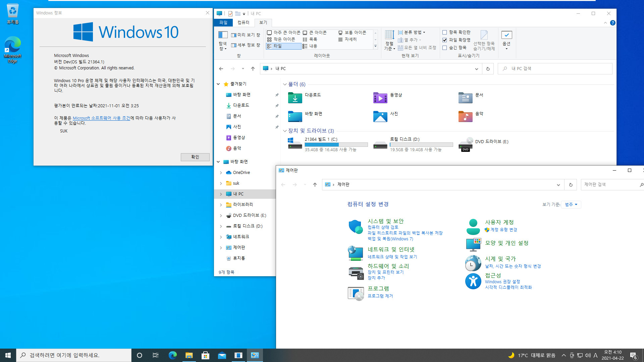Open 사용자 계정 person icon in 제어판

coord(473,227)
